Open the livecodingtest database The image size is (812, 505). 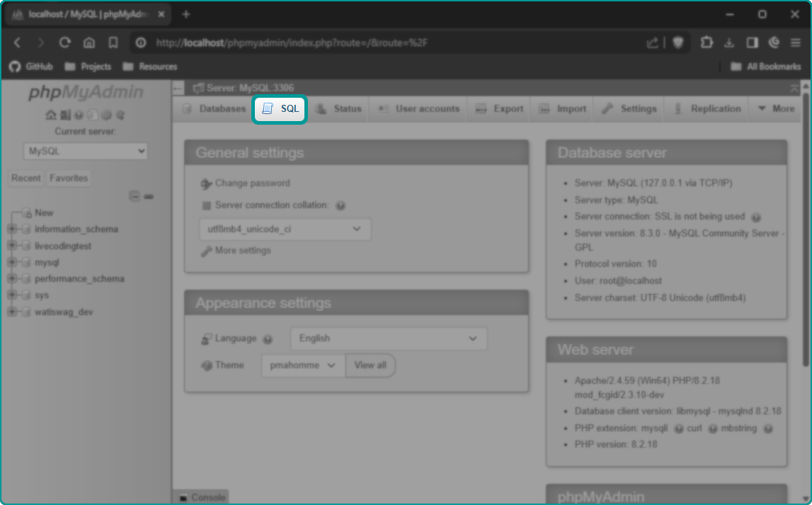pos(63,246)
